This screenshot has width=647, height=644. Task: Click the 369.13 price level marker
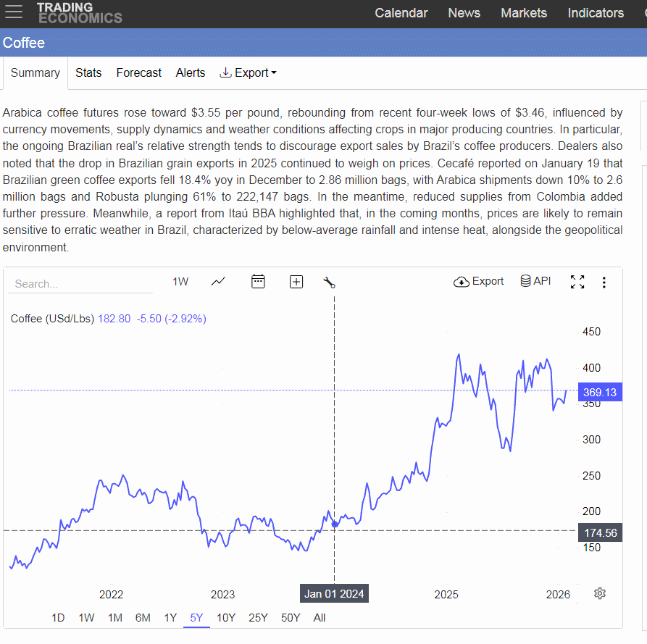coord(600,393)
